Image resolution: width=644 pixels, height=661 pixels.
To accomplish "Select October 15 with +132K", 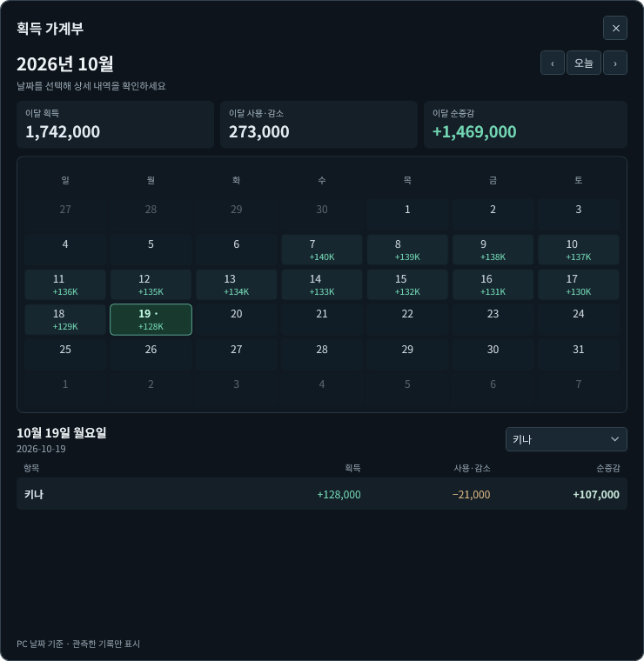I will (x=407, y=285).
